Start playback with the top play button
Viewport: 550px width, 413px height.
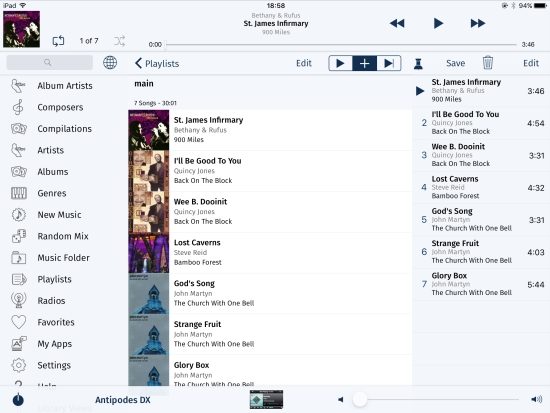pyautogui.click(x=438, y=24)
